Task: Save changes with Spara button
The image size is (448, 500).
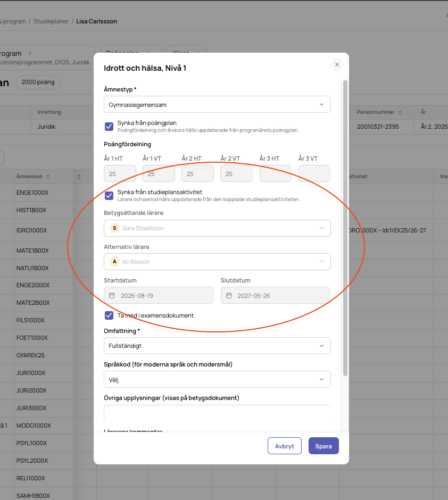Action: [323, 446]
